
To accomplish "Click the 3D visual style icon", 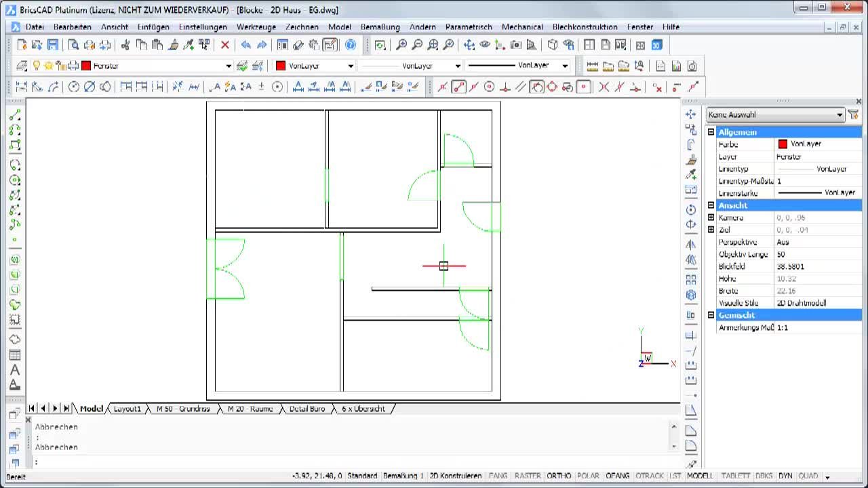I will (656, 45).
